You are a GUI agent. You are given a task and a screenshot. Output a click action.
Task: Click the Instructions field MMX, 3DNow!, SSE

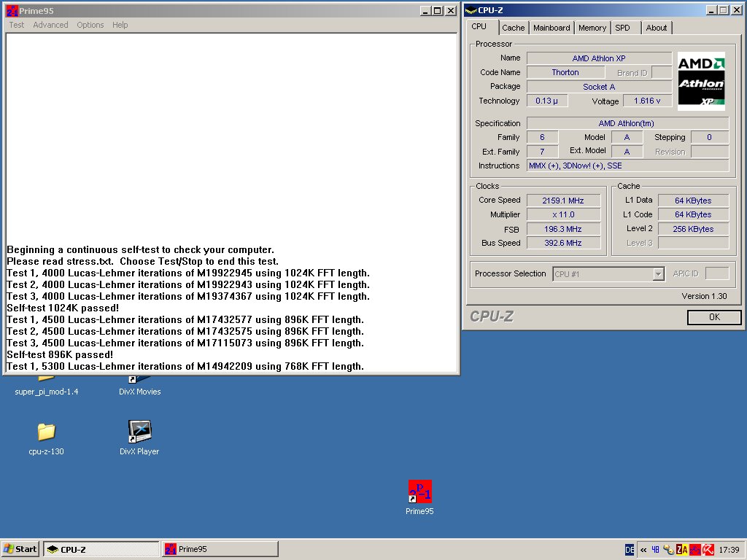pos(627,166)
